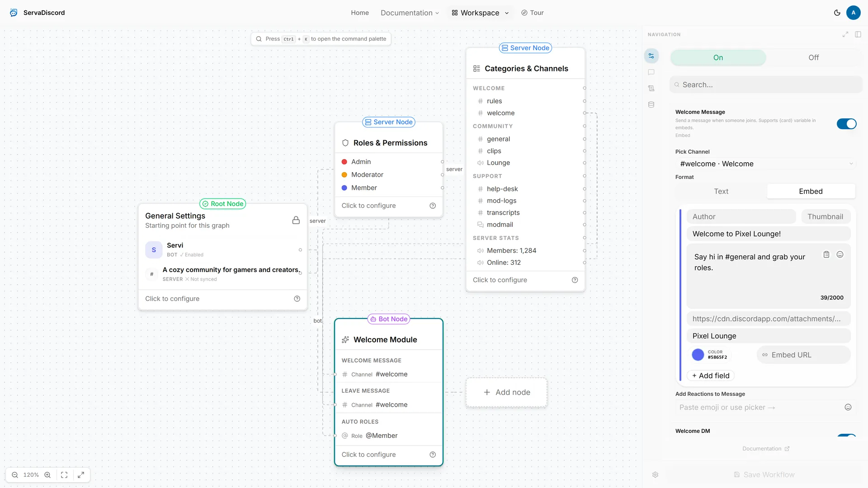Image resolution: width=868 pixels, height=488 pixels.
Task: Start the Tour
Action: coord(532,13)
